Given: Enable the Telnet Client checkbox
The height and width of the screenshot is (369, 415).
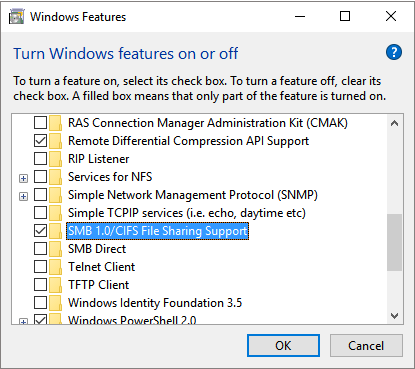Looking at the screenshot, I should point(40,267).
